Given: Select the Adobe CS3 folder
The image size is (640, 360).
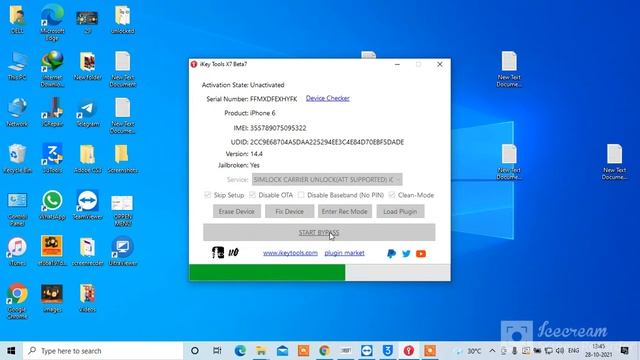Looking at the screenshot, I should (87, 158).
